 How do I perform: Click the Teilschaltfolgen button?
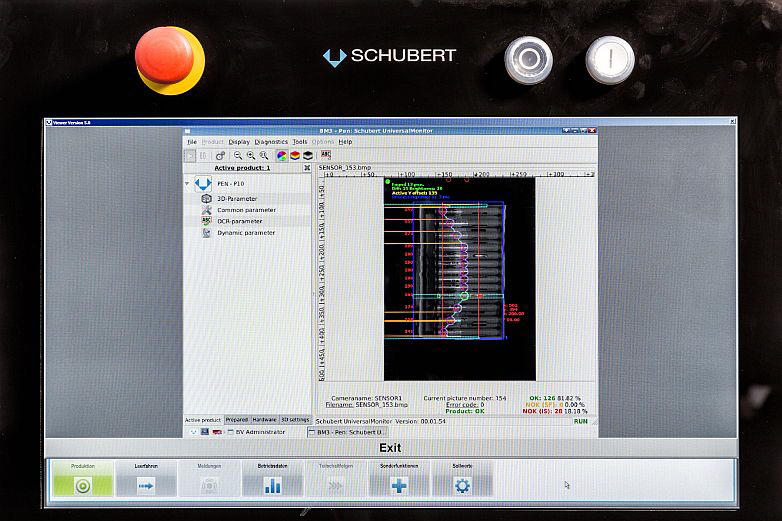pyautogui.click(x=336, y=479)
